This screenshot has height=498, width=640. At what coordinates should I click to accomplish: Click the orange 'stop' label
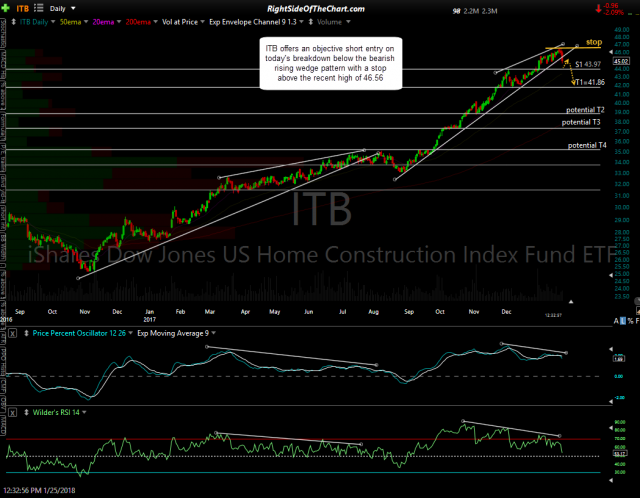coord(594,42)
